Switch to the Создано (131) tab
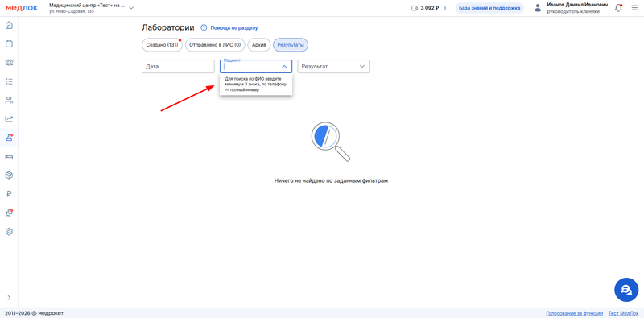The width and height of the screenshot is (644, 318). pos(163,45)
